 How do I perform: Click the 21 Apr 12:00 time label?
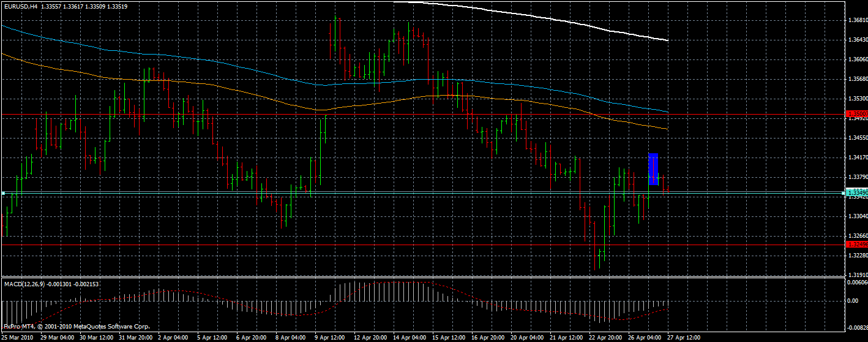(566, 338)
